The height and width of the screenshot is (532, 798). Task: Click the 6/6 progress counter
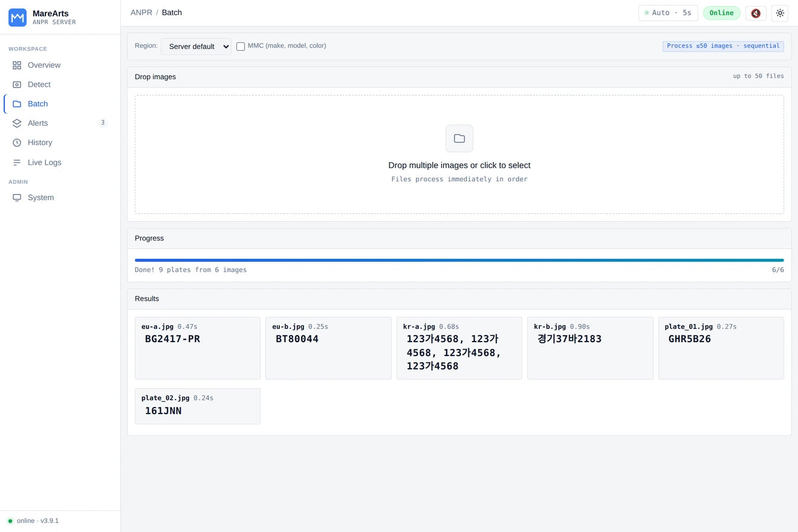(x=778, y=270)
